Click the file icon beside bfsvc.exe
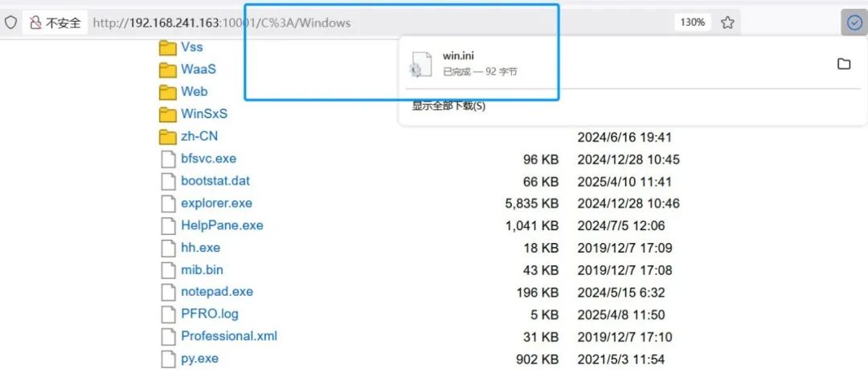868x370 pixels. pyautogui.click(x=168, y=159)
